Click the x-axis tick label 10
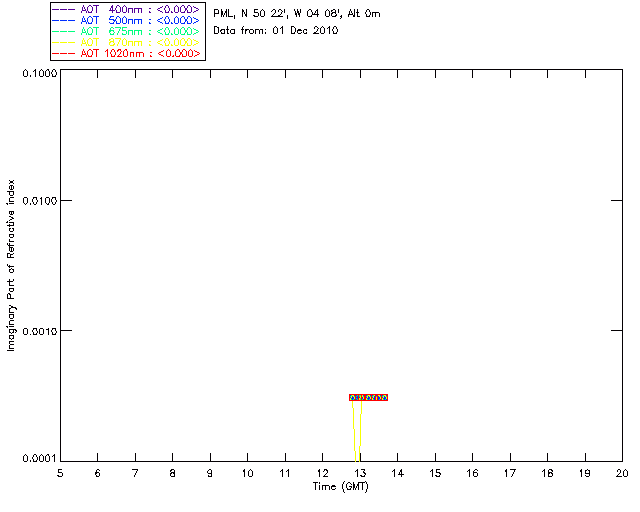The width and height of the screenshot is (640, 512). [247, 473]
